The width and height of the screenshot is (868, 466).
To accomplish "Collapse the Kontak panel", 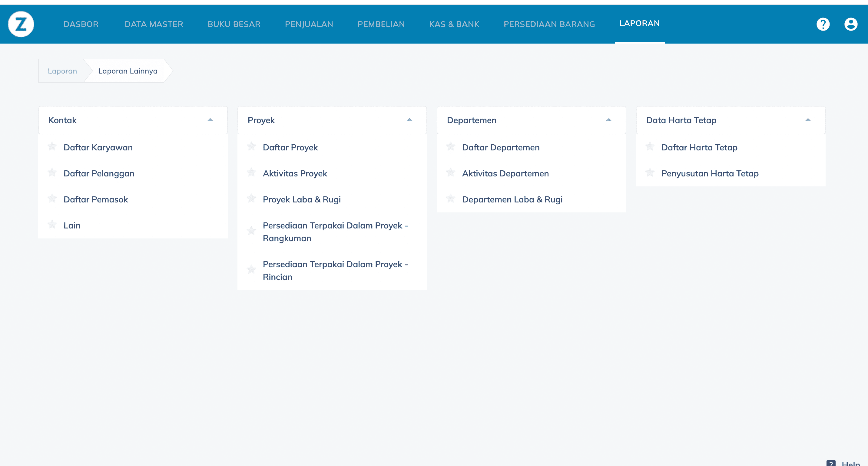I will click(210, 120).
